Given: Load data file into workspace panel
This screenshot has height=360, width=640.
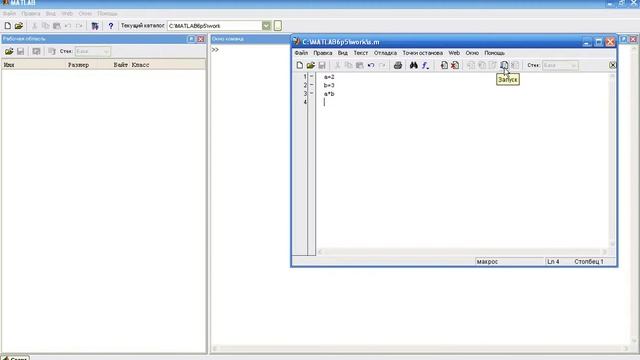Looking at the screenshot, I should pos(9,51).
